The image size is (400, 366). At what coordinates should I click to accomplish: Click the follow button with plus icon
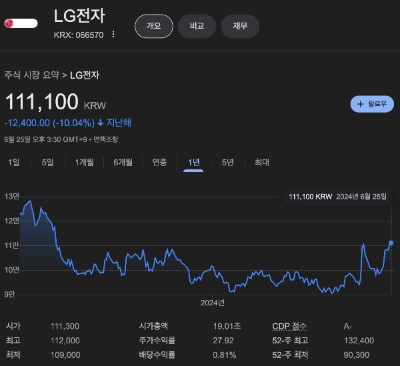click(372, 104)
